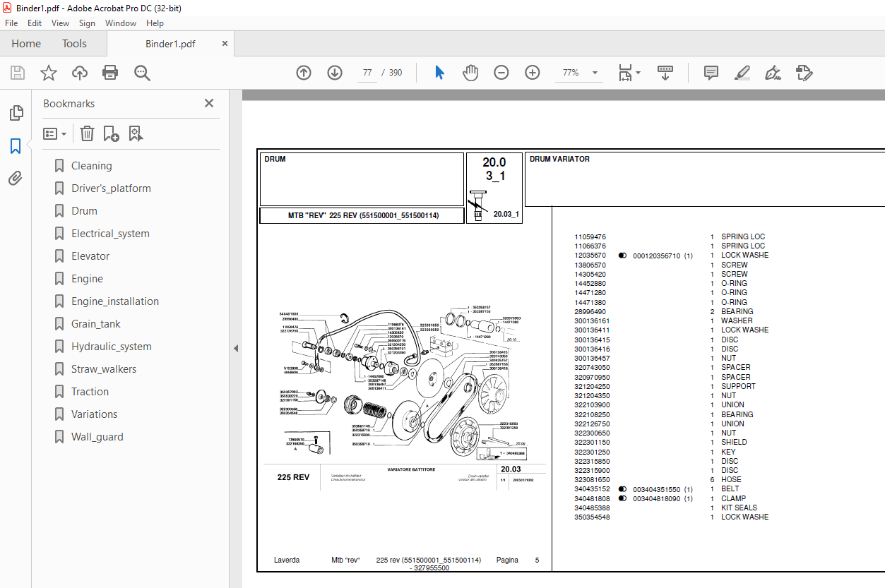Image resolution: width=885 pixels, height=588 pixels.
Task: Open the Variations bookmark
Action: coord(94,414)
